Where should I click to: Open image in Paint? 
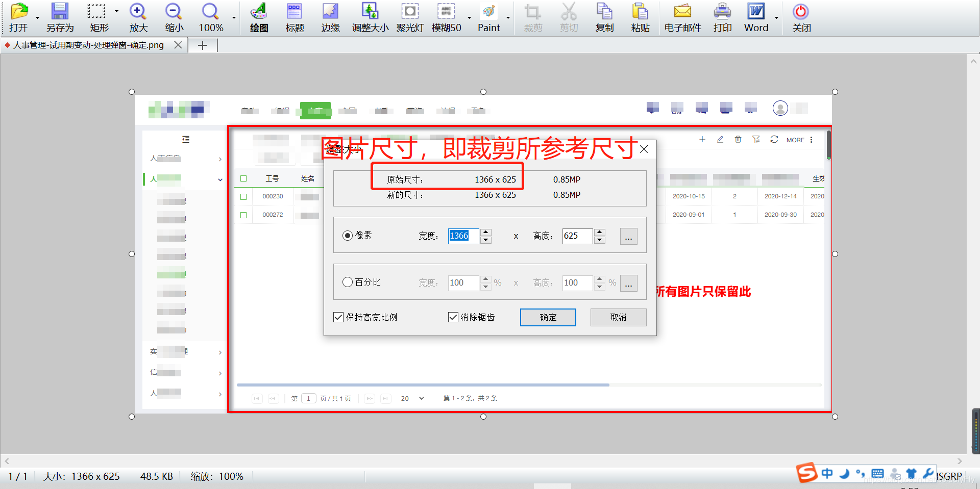pos(488,17)
